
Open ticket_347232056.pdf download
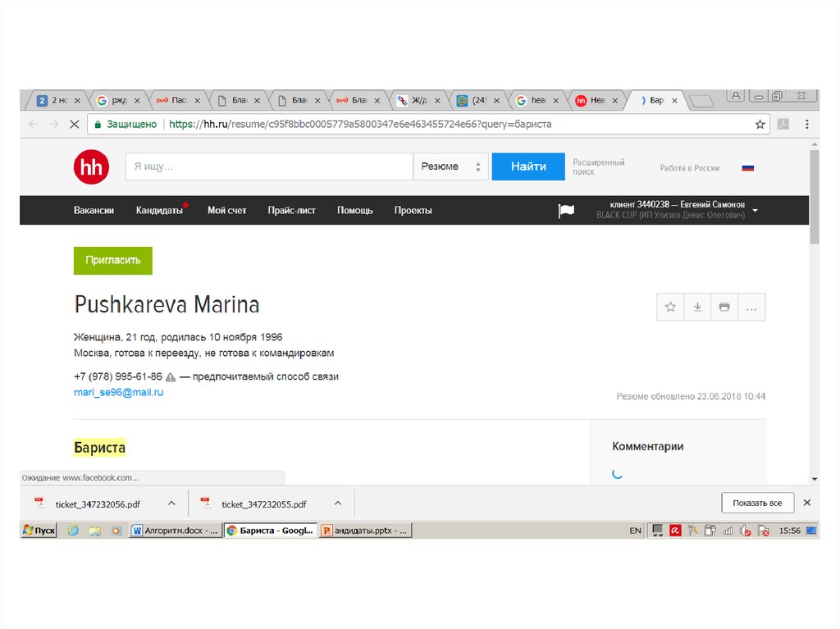click(98, 504)
